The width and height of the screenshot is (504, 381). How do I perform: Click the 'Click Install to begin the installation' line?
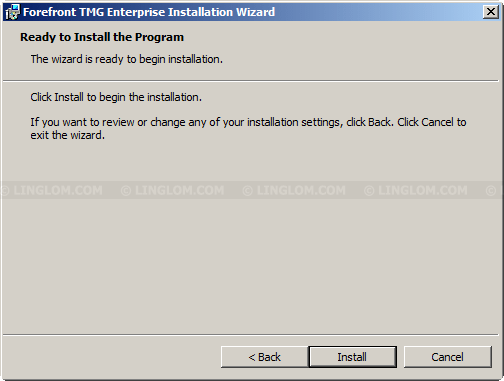tap(116, 97)
